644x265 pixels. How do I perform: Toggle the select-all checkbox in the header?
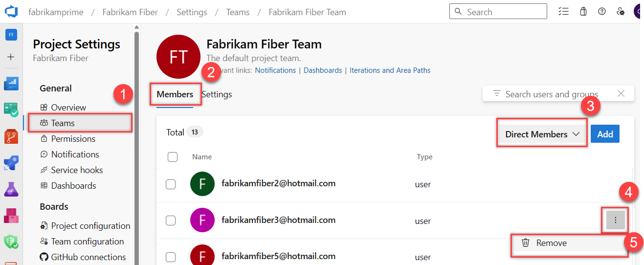pos(172,157)
